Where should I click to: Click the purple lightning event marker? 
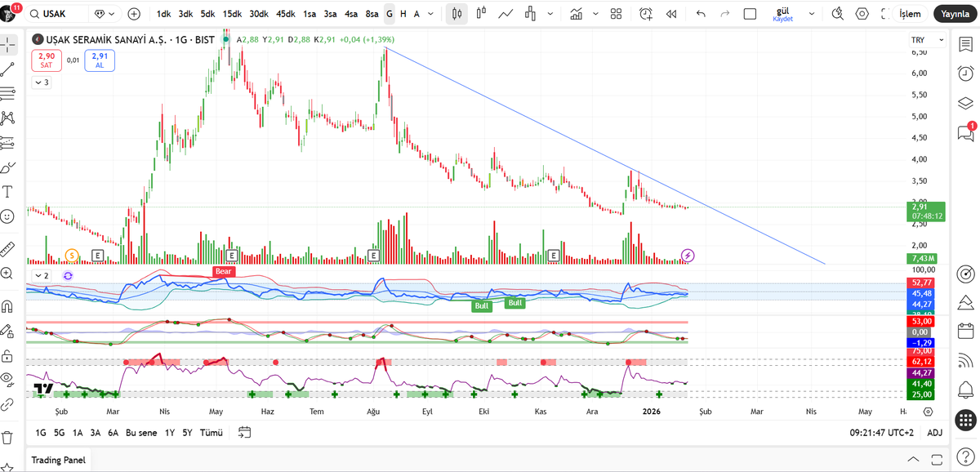click(x=688, y=256)
